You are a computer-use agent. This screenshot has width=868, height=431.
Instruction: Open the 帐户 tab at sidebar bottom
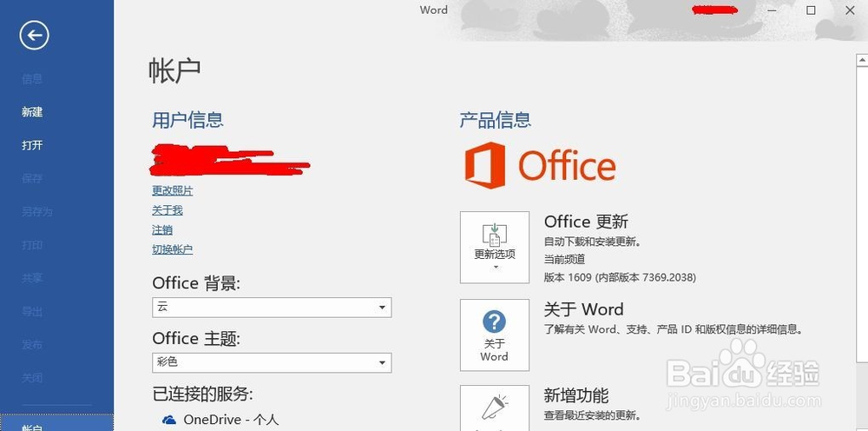(56, 423)
